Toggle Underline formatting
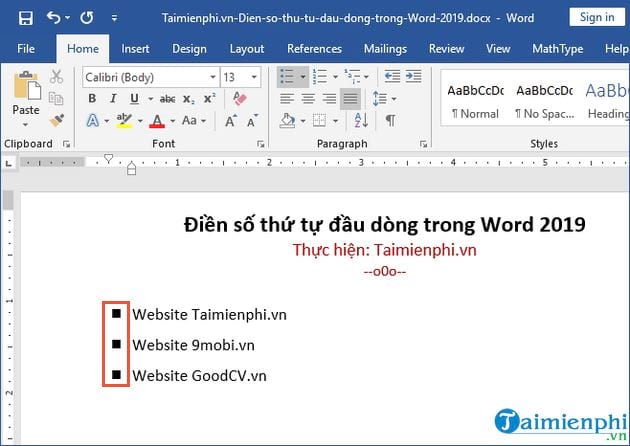Image resolution: width=630 pixels, height=446 pixels. click(134, 98)
